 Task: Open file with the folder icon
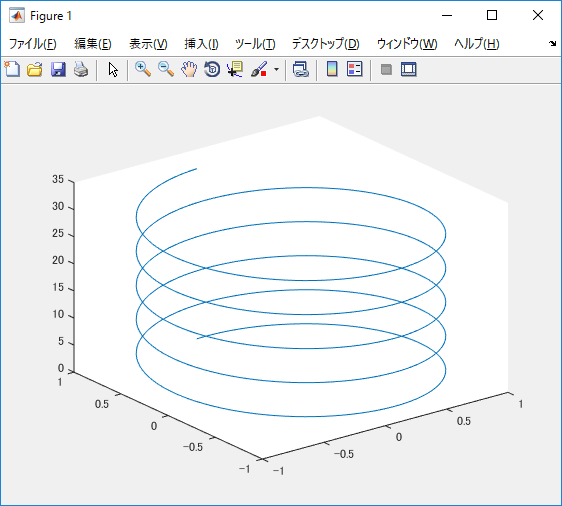[35, 69]
